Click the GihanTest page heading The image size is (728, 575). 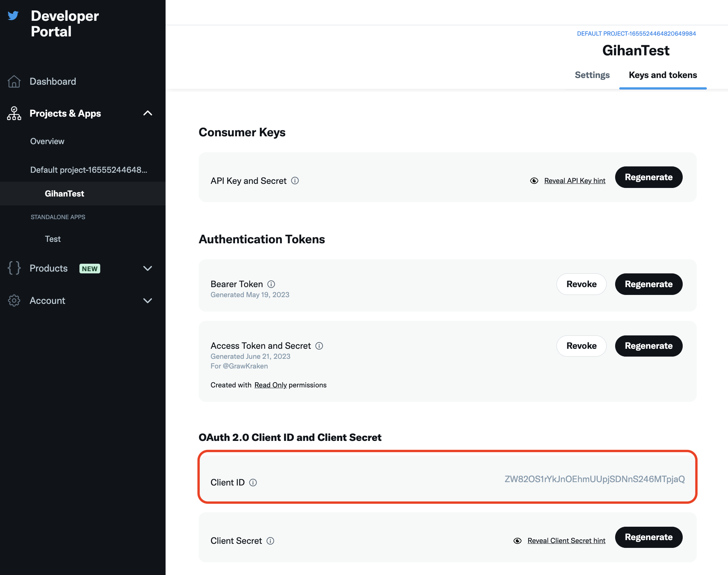click(x=636, y=51)
